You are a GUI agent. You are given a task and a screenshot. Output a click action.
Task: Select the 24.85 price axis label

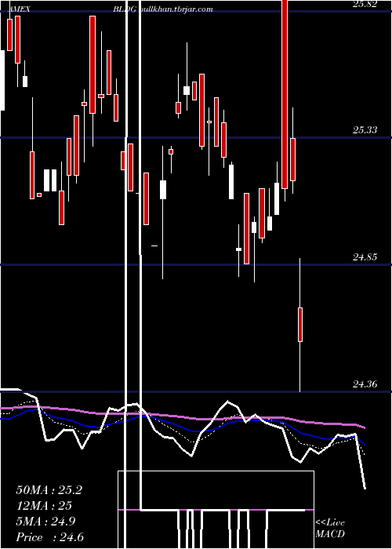tap(365, 257)
